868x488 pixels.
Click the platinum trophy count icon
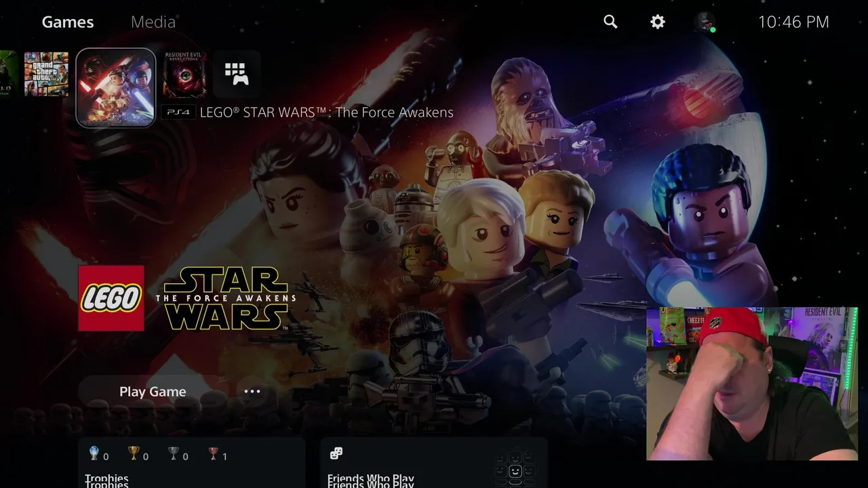(x=94, y=454)
